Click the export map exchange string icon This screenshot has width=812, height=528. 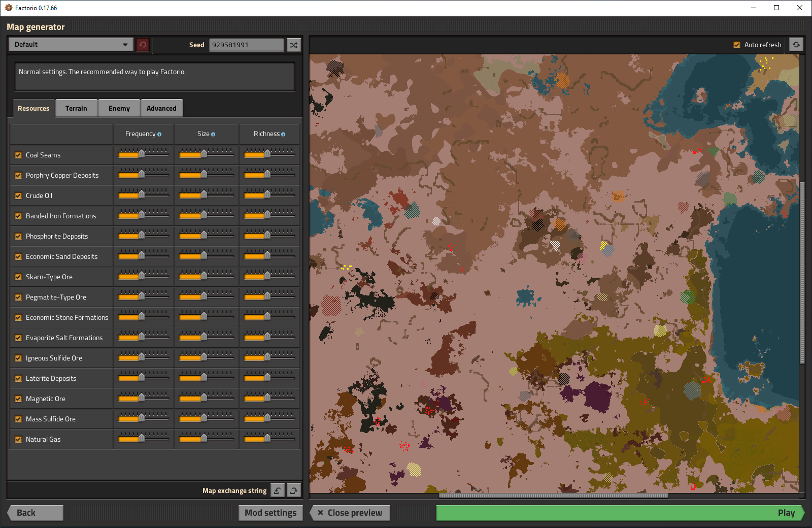pos(294,490)
